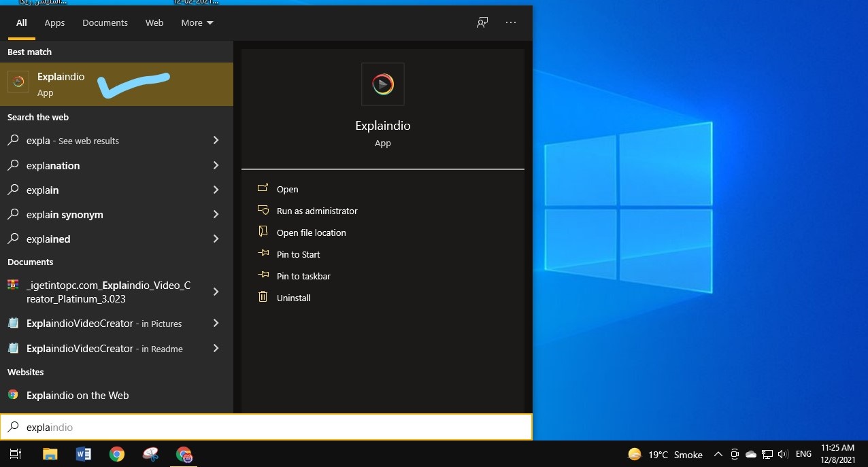Expand arrow next to 'explained'

216,239
